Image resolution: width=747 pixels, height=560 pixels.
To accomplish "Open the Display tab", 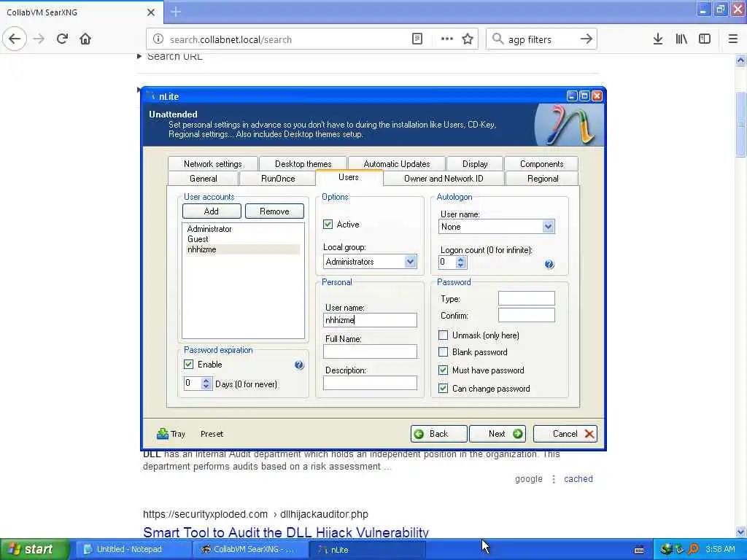I will tap(475, 164).
